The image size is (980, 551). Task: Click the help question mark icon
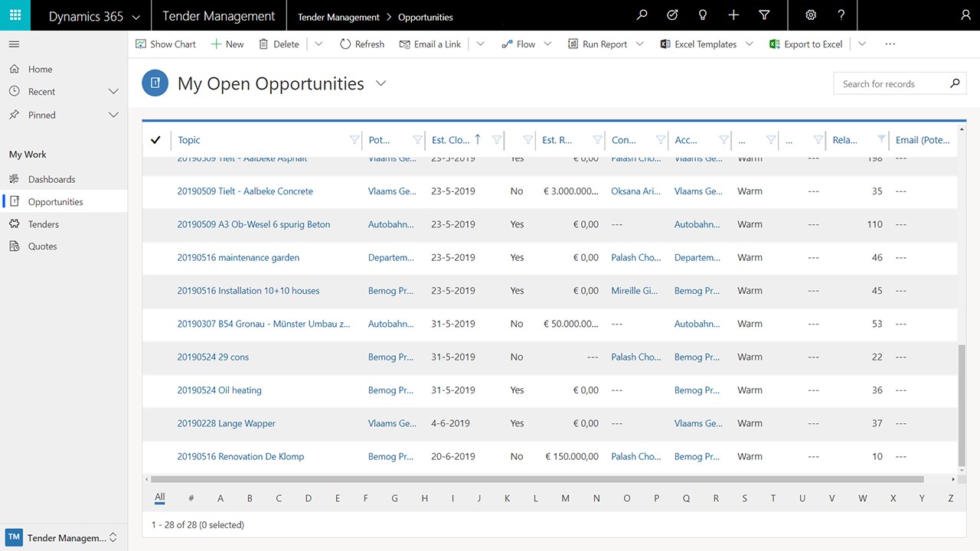point(841,15)
